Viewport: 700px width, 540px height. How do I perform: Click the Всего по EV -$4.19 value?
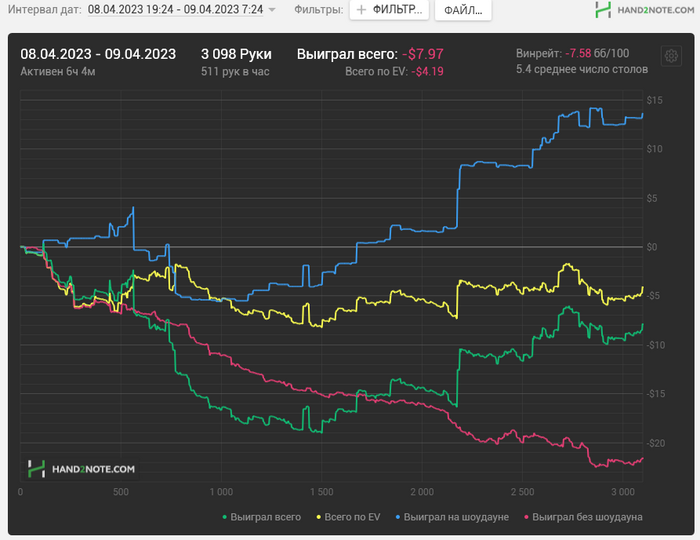coord(427,72)
